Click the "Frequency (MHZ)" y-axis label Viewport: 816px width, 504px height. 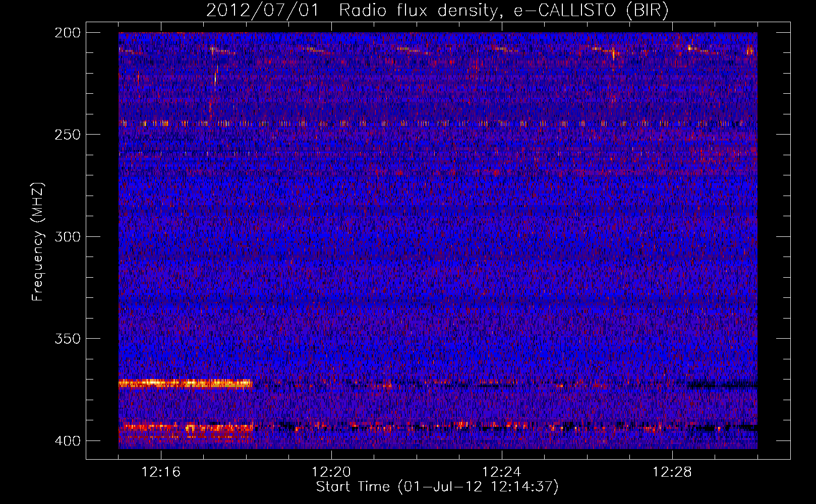tap(38, 242)
